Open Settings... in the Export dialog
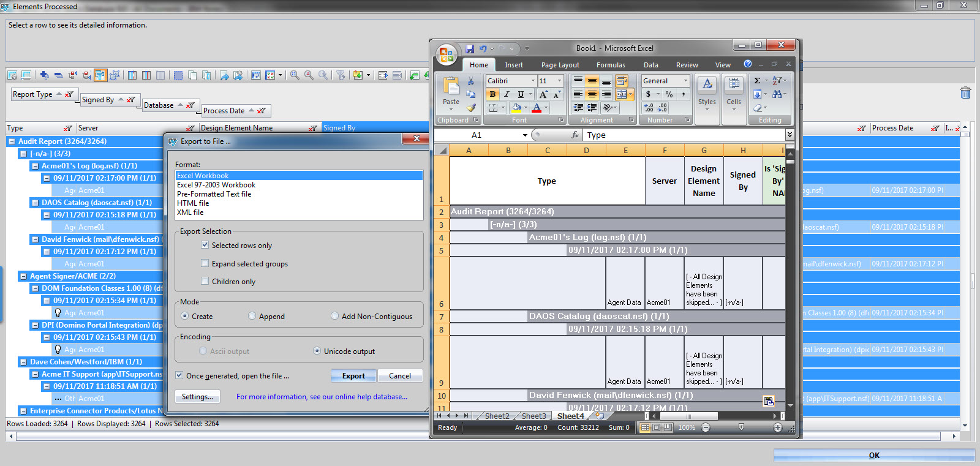This screenshot has width=980, height=466. pos(197,397)
